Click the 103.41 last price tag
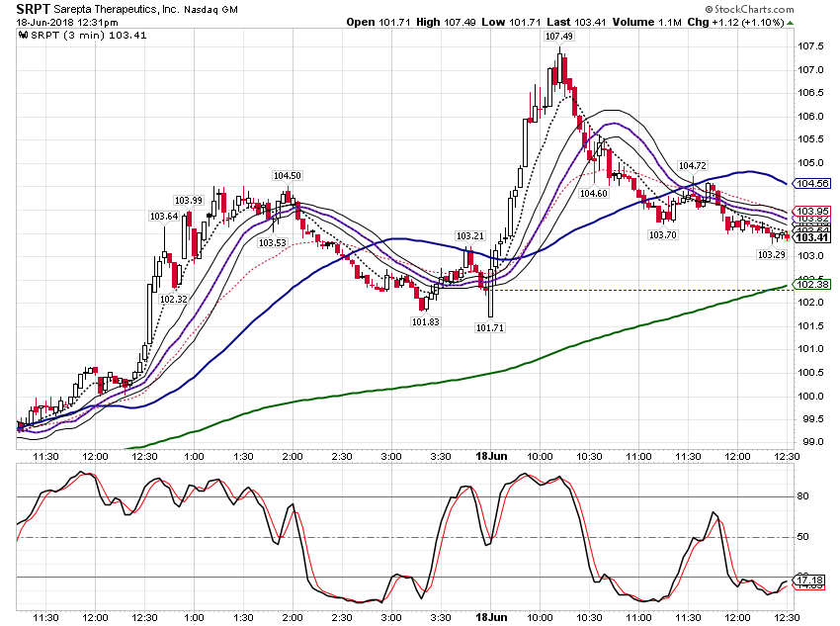The height and width of the screenshot is (626, 840). click(811, 238)
